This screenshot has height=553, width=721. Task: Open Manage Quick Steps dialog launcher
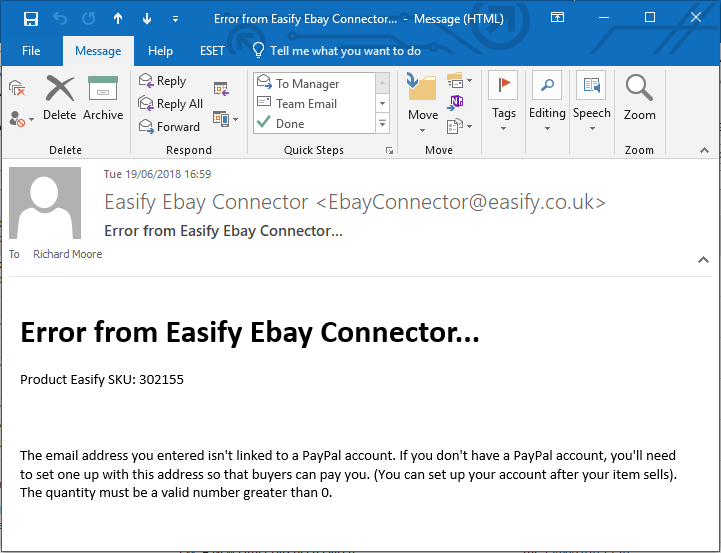(x=389, y=150)
